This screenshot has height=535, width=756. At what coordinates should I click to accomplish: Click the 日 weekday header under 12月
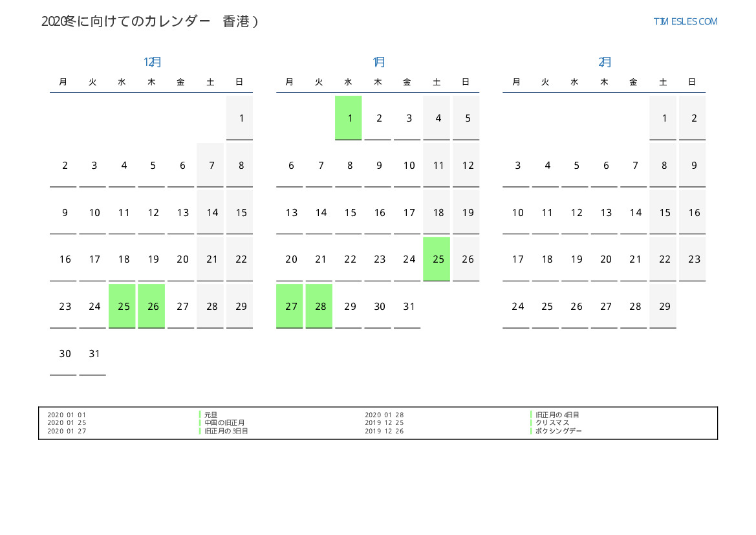(240, 82)
